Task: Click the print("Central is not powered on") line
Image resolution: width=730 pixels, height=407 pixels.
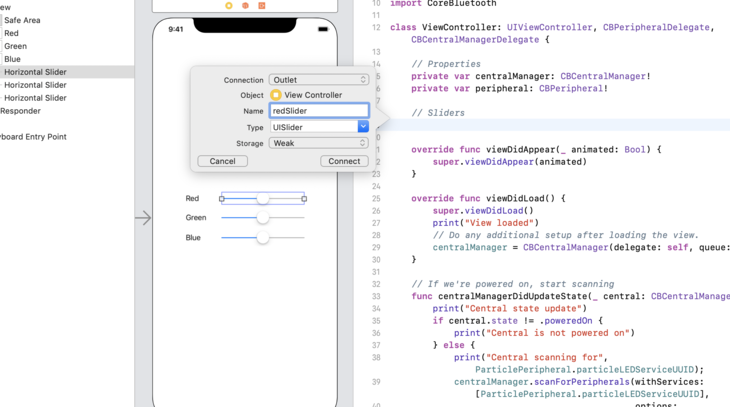Action: 544,333
